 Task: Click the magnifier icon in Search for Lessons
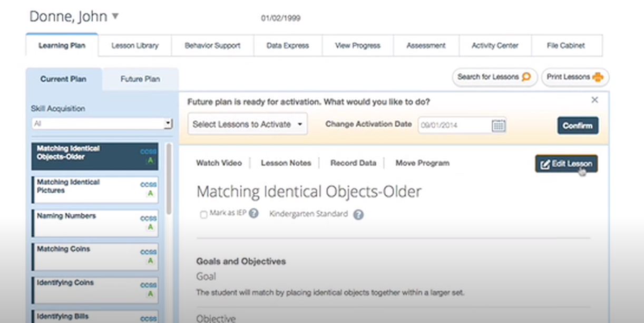click(x=526, y=77)
